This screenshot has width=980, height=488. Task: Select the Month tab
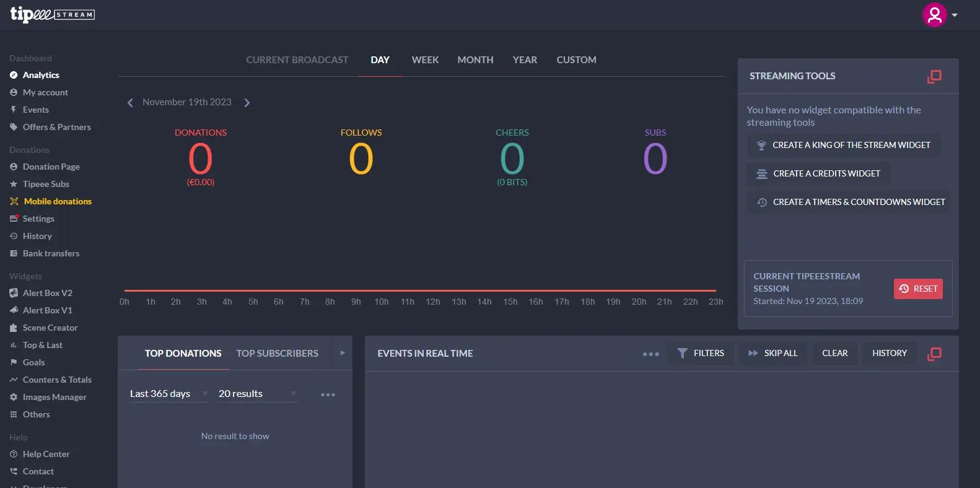pyautogui.click(x=476, y=60)
